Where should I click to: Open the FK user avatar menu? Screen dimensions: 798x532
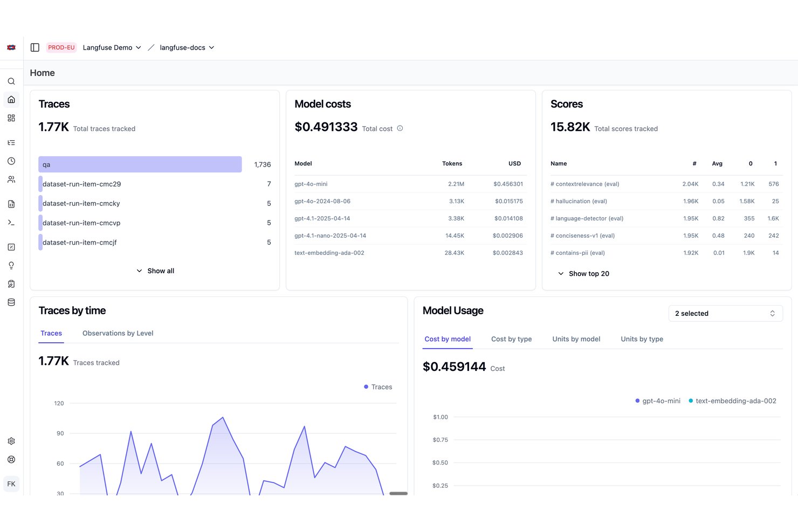(11, 484)
